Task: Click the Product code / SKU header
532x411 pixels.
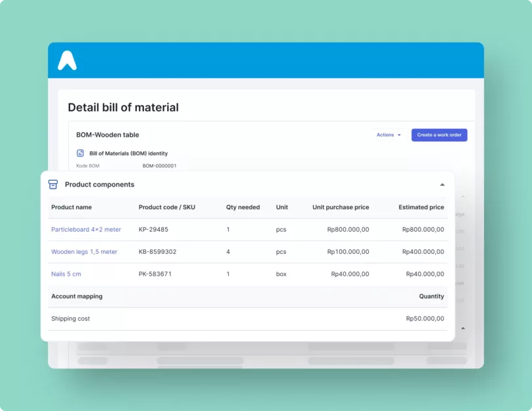Action: 167,207
